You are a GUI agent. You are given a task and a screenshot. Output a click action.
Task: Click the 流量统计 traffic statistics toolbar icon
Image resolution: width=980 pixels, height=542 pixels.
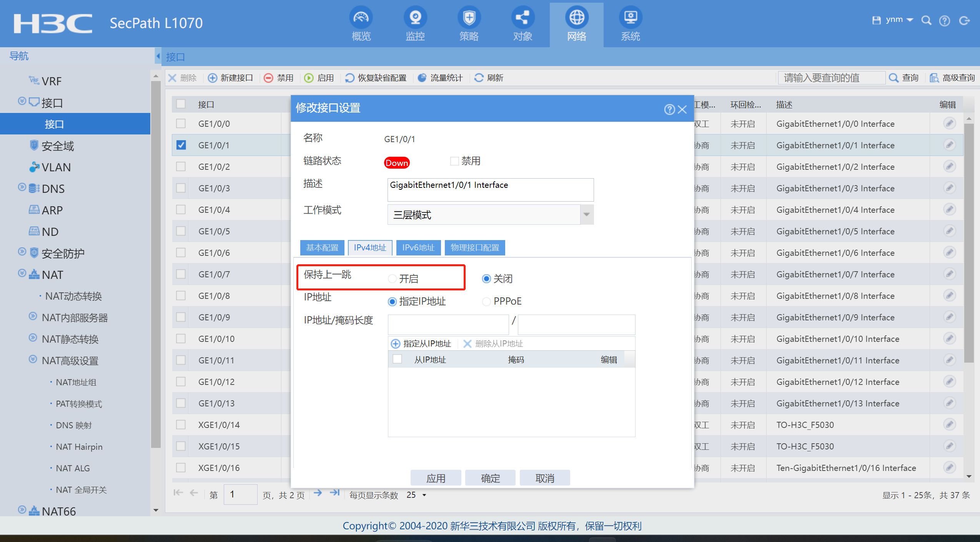point(422,78)
